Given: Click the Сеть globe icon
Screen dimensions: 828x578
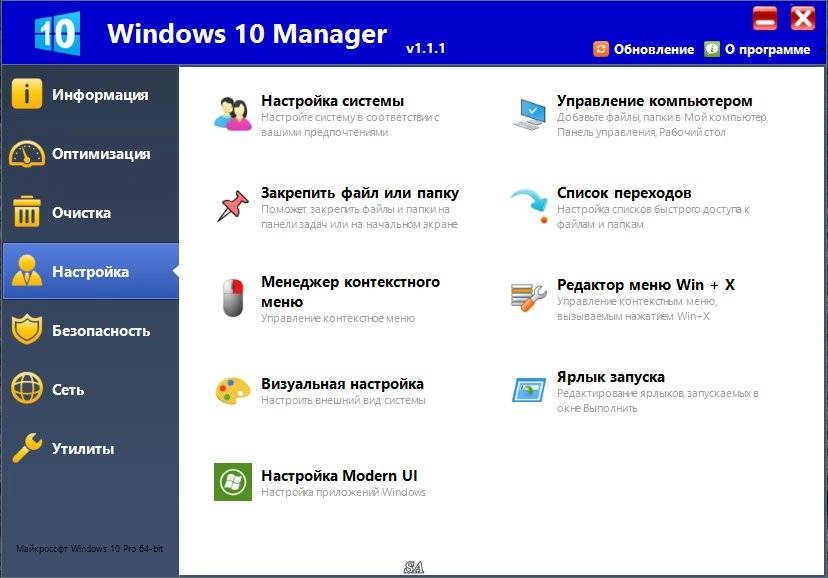Looking at the screenshot, I should pyautogui.click(x=26, y=389).
